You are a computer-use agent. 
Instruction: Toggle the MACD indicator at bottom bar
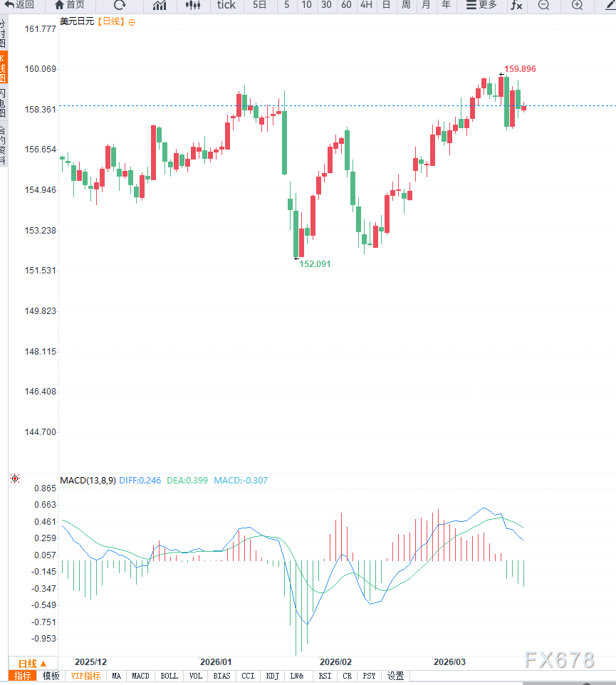140,676
